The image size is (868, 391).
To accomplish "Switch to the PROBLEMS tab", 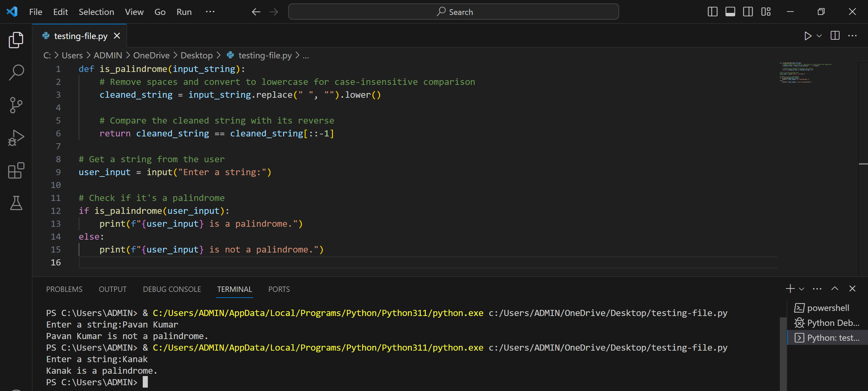I will pyautogui.click(x=64, y=289).
